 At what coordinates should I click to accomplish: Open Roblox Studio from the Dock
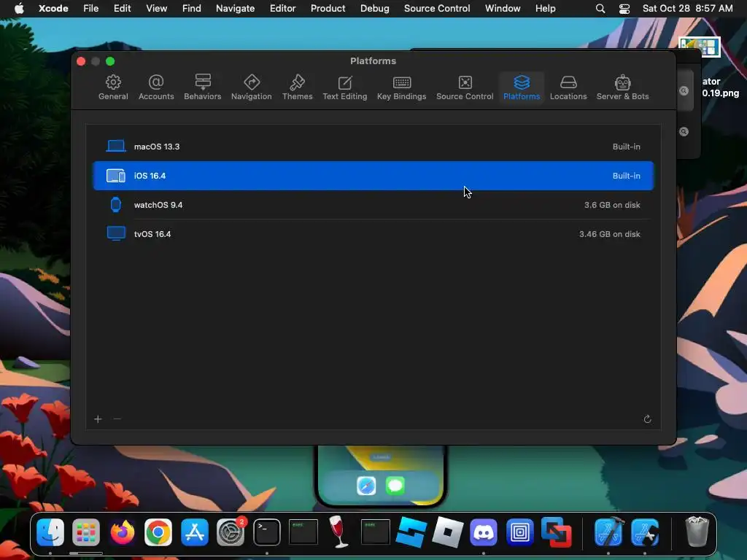(411, 532)
